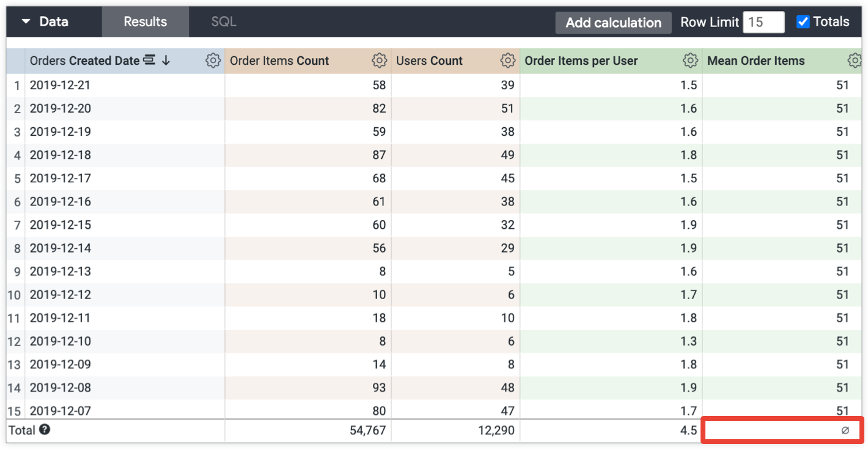868x449 pixels.
Task: Click the null symbol in Mean Order Items total
Action: click(x=845, y=430)
